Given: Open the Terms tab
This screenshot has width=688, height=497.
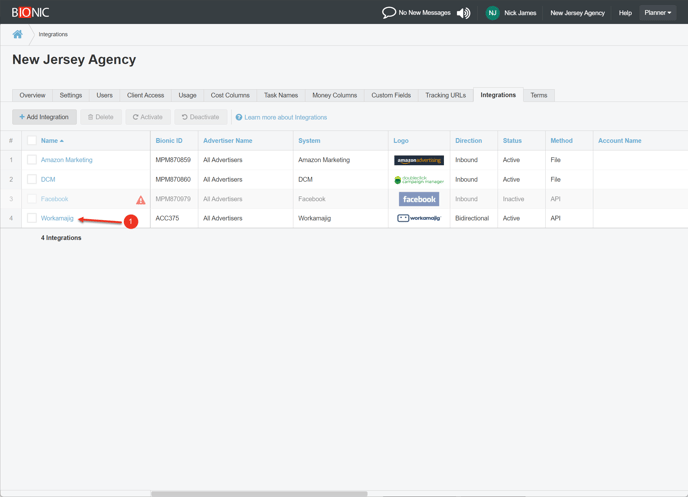Looking at the screenshot, I should tap(539, 95).
